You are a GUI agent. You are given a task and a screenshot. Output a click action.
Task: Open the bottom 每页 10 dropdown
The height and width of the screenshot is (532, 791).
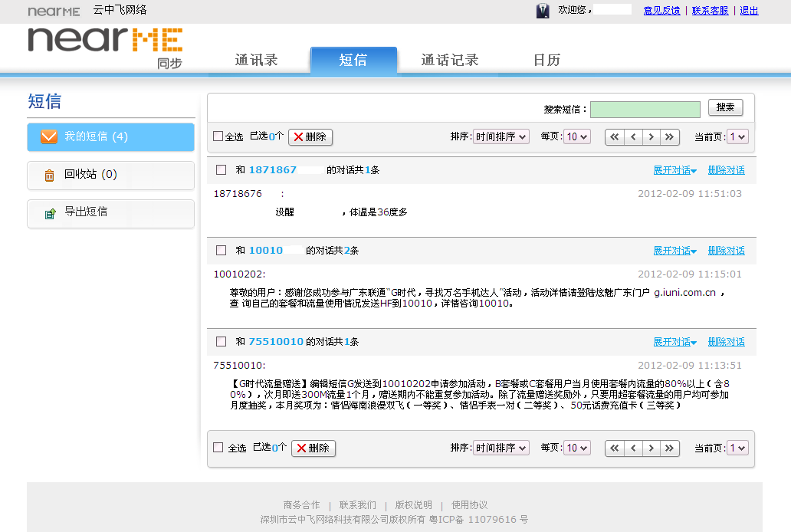(577, 448)
